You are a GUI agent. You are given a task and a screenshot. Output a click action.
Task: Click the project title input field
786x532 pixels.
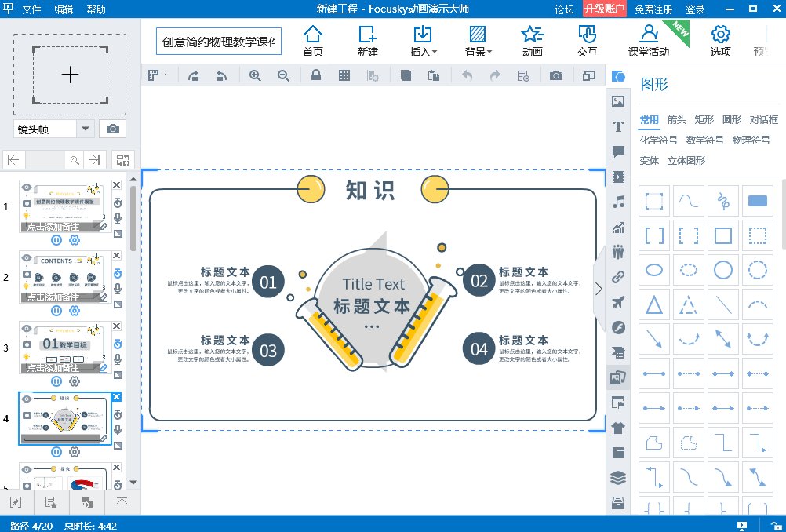click(x=218, y=42)
